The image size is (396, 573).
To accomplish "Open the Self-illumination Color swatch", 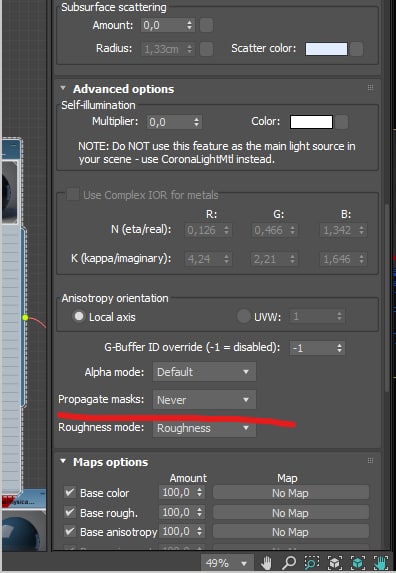I will 311,122.
